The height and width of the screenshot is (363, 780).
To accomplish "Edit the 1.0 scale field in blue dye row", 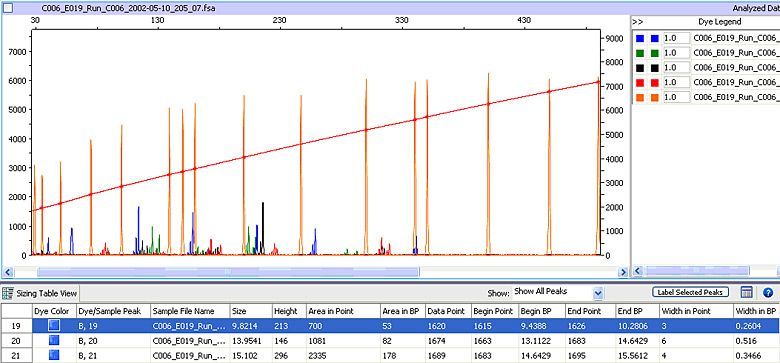I will tap(676, 38).
